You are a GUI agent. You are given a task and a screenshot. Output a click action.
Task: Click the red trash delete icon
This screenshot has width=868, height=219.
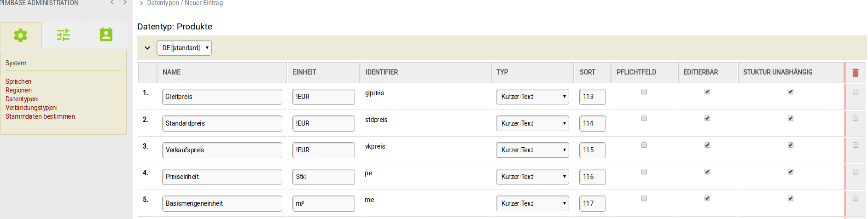tap(855, 73)
